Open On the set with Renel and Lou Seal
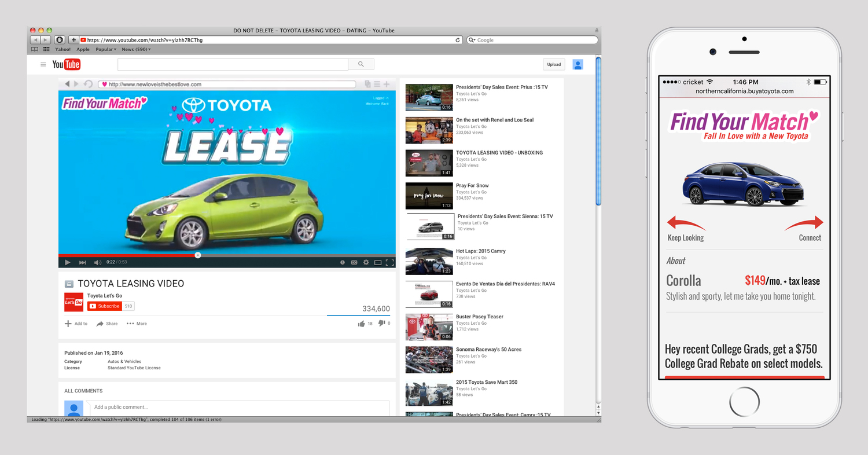 [495, 120]
